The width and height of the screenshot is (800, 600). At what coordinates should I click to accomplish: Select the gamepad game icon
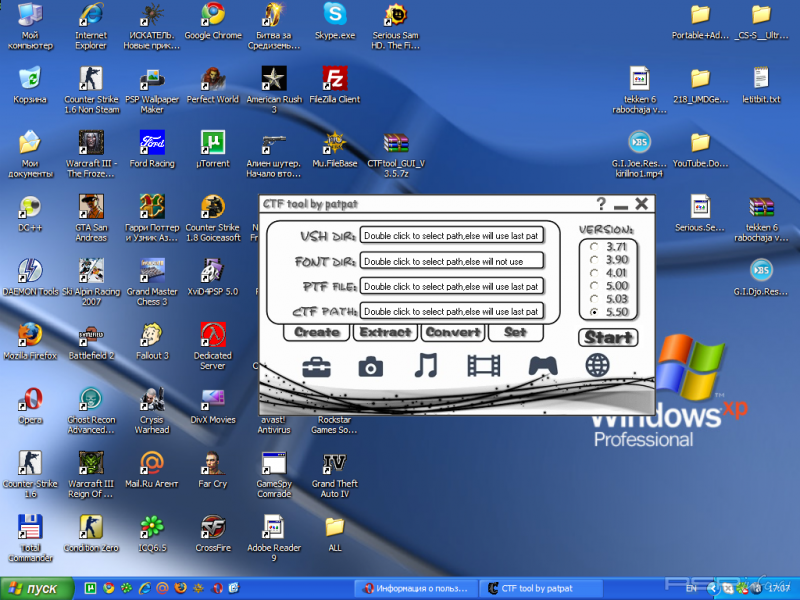[x=542, y=366]
